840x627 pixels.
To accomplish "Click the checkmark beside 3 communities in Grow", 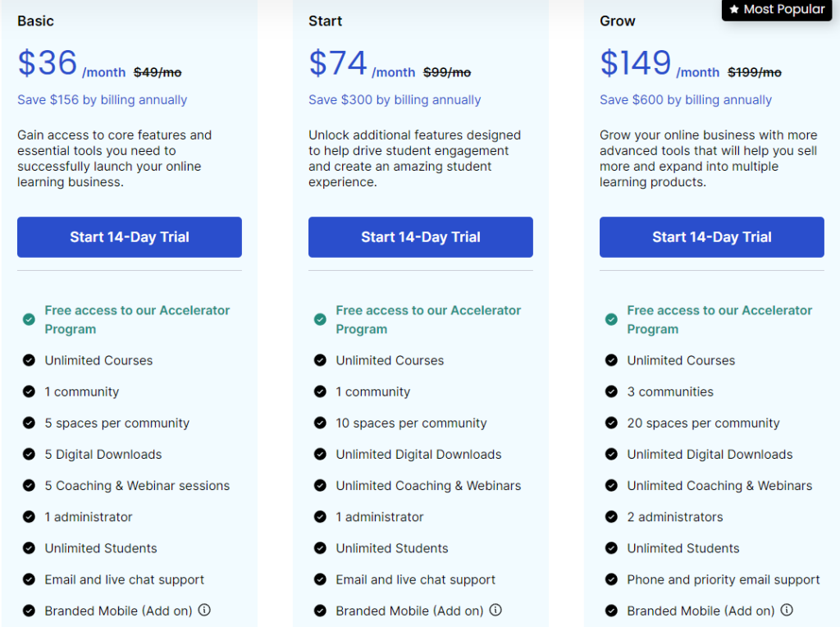I will coord(611,391).
